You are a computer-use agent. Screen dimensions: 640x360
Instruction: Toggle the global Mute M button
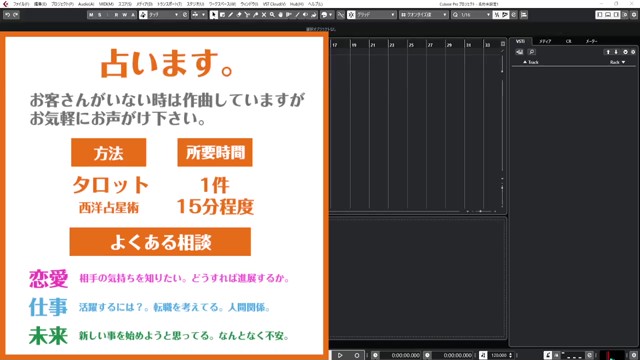tap(91, 15)
